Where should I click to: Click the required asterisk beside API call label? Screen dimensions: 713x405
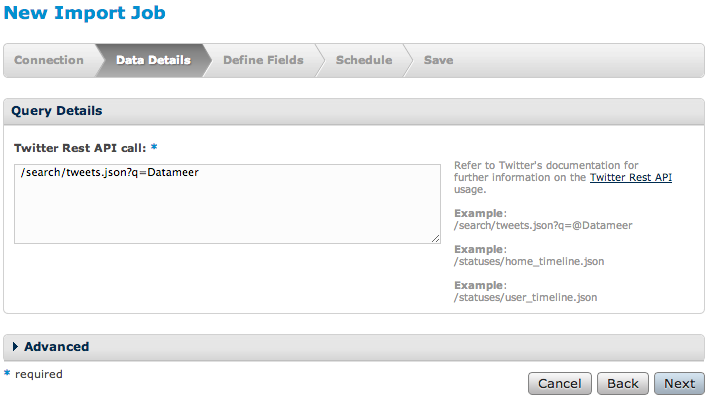click(154, 147)
